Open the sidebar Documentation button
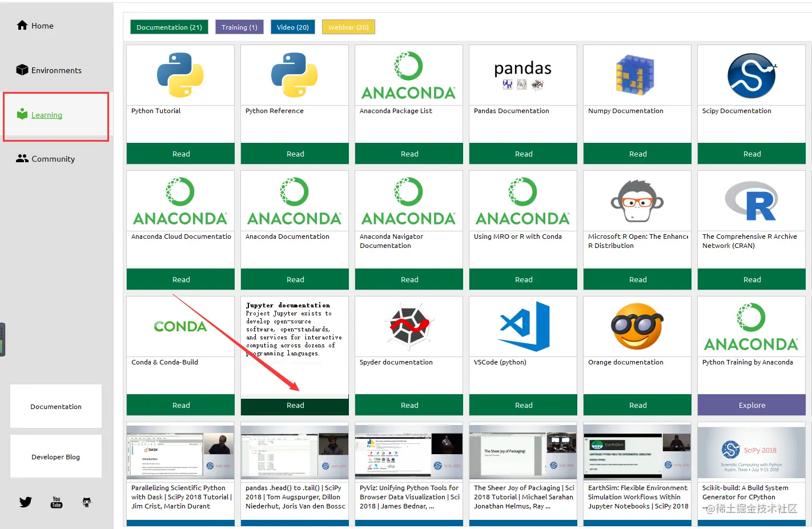Screen dimensions: 812x529 click(56, 406)
